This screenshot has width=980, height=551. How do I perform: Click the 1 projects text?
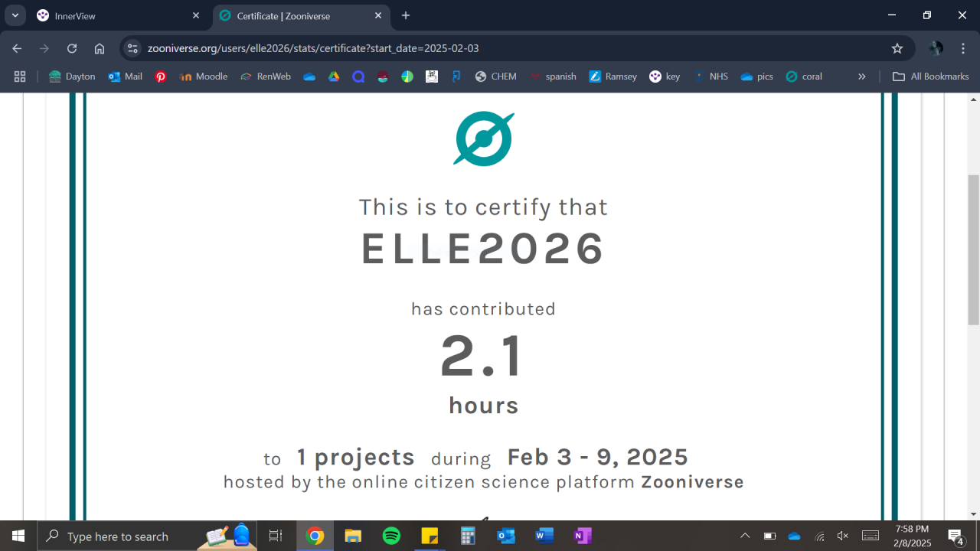click(355, 458)
